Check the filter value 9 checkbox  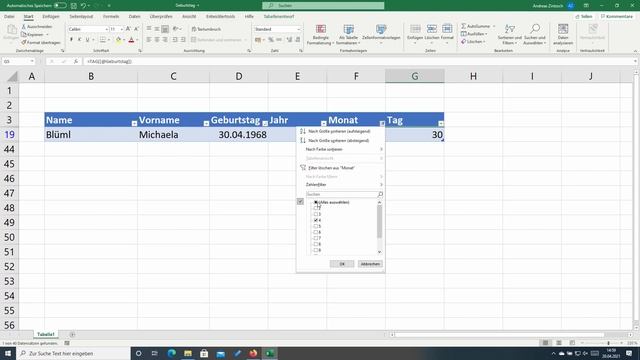[x=316, y=250]
